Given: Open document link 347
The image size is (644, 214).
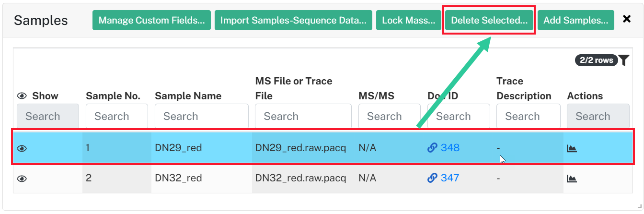Looking at the screenshot, I should pos(450,178).
